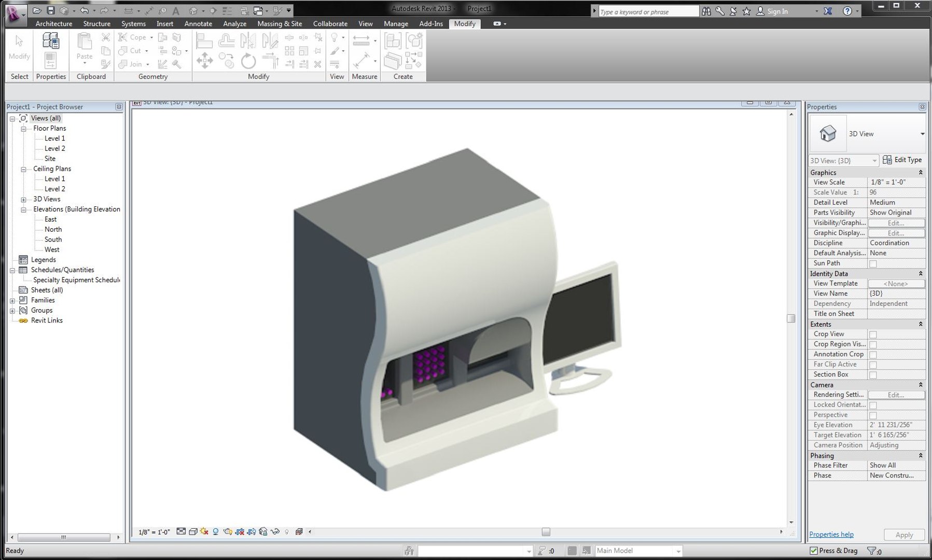932x560 pixels.
Task: Select the Align tool in Modify panel
Action: coord(204,41)
